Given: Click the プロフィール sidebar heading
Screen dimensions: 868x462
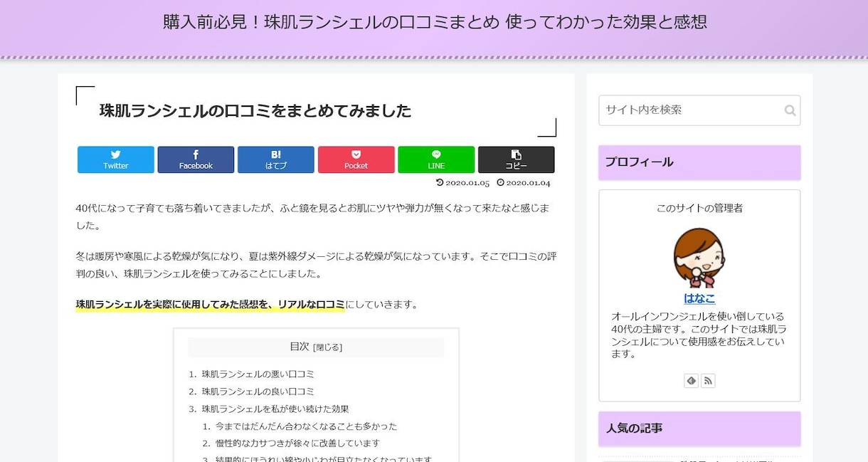Looking at the screenshot, I should click(699, 162).
